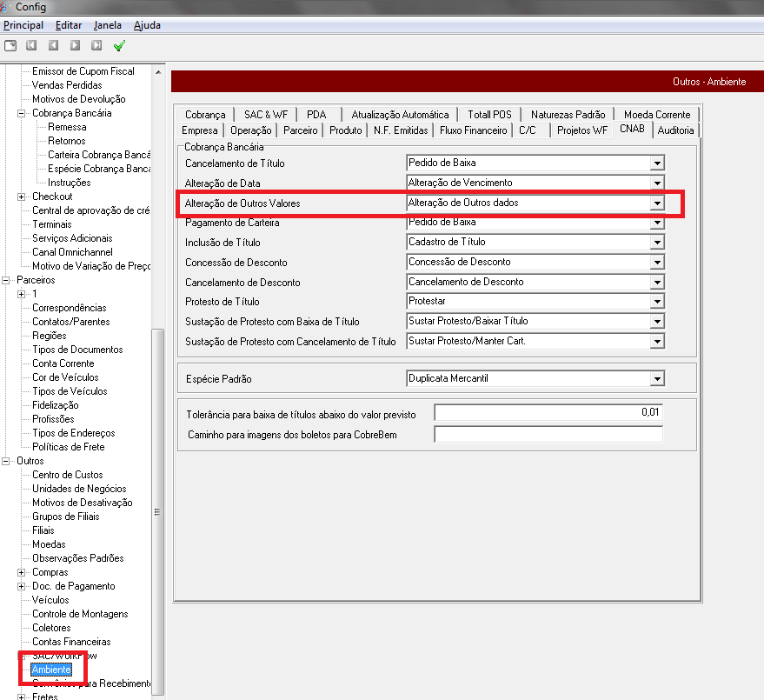
Task: Select Ambiente in the tree
Action: [51, 670]
